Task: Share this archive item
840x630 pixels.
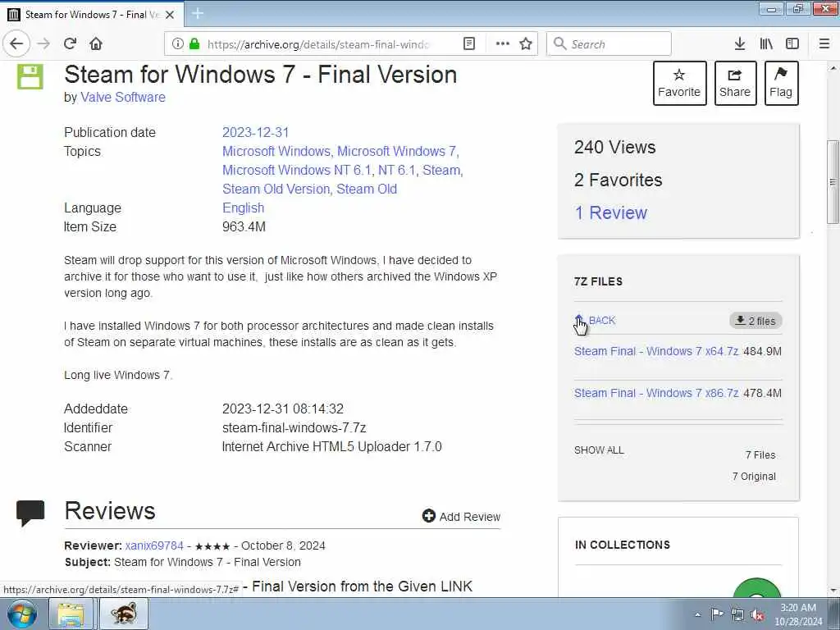Action: [735, 83]
